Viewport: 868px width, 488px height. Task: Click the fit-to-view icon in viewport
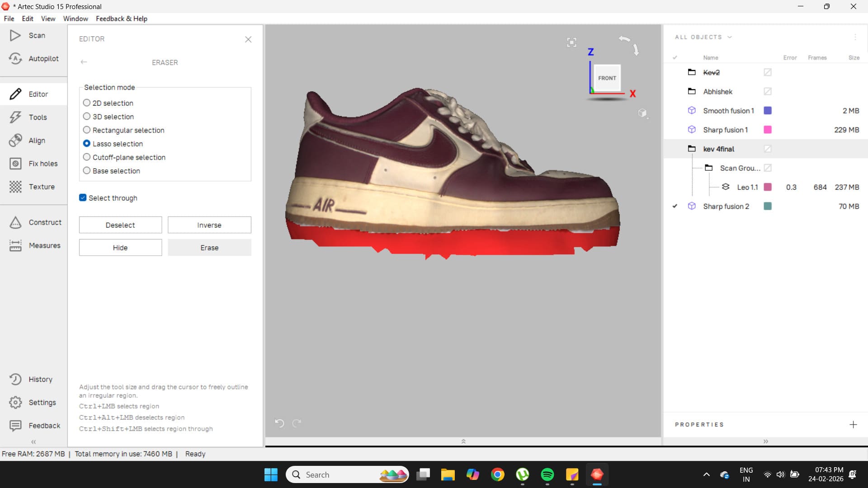tap(571, 42)
